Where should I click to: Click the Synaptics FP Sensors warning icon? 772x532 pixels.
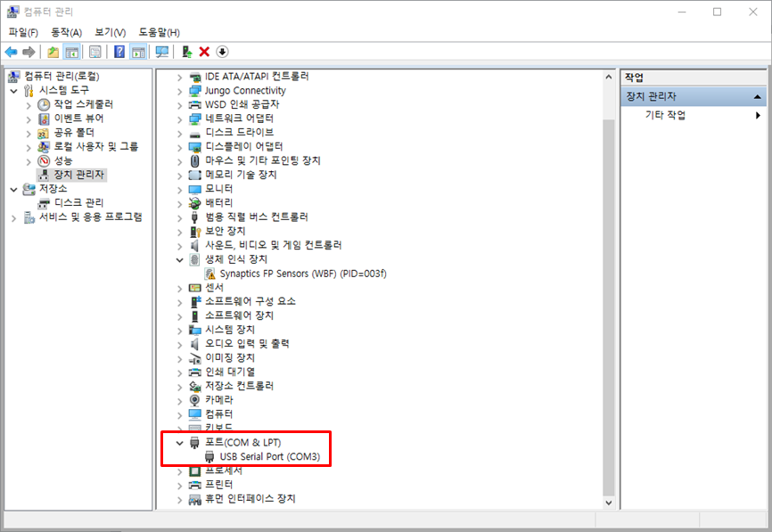pyautogui.click(x=210, y=274)
